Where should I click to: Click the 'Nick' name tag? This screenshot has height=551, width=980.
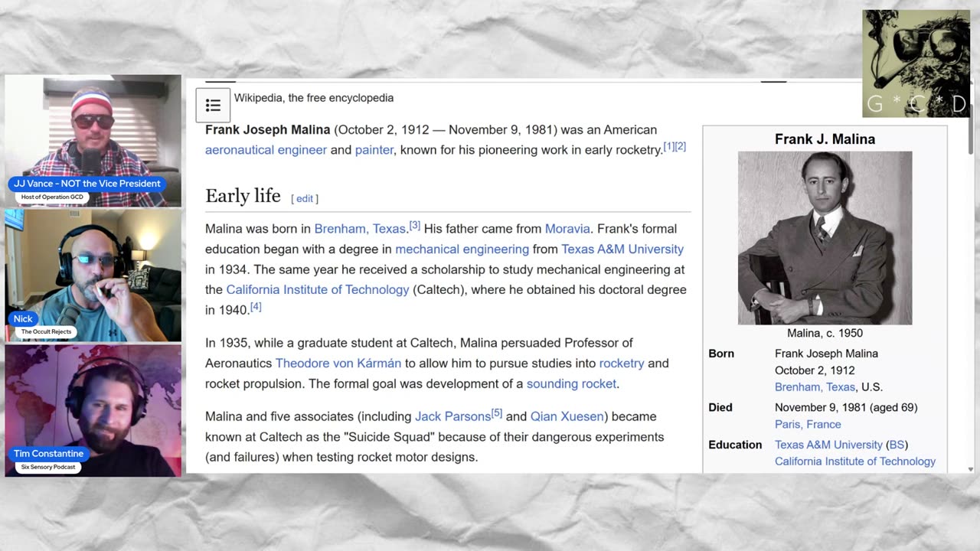tap(23, 319)
